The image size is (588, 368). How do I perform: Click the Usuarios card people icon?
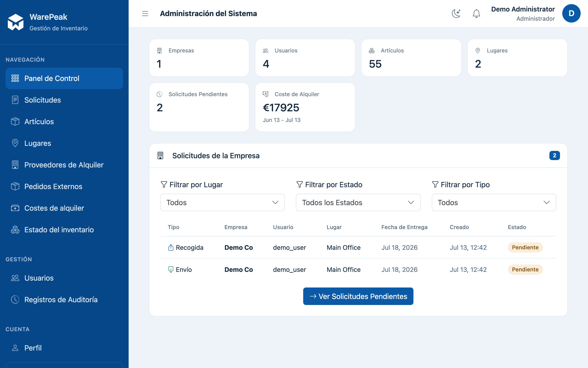265,51
